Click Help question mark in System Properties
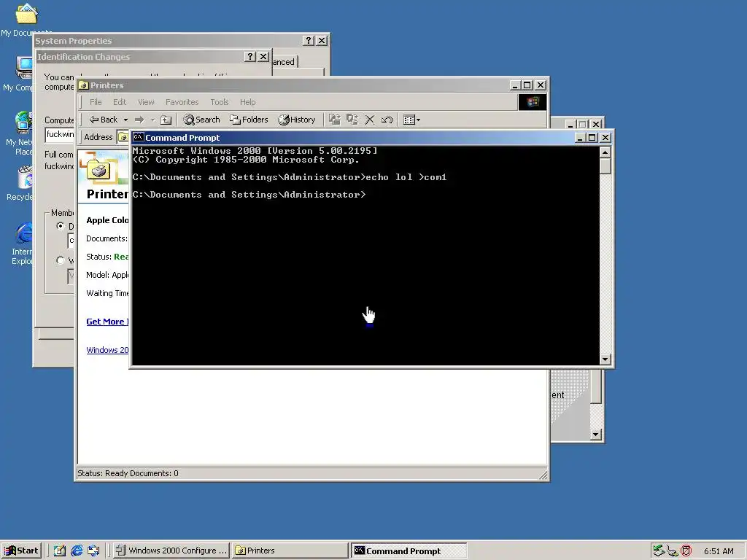747x560 pixels. pyautogui.click(x=309, y=41)
